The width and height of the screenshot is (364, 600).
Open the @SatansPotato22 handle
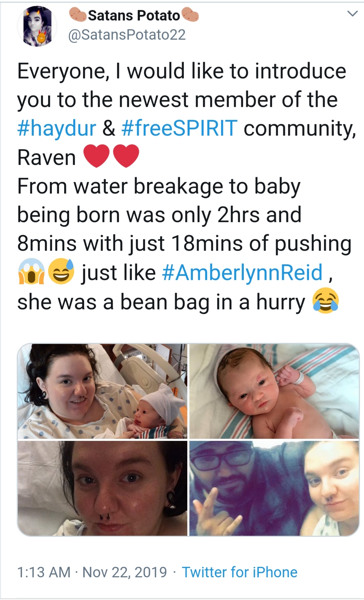127,35
